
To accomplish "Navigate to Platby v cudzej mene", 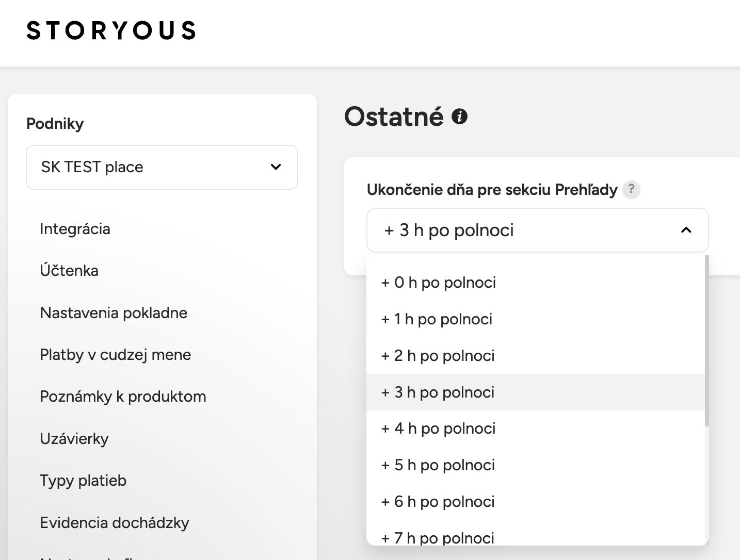I will [116, 355].
